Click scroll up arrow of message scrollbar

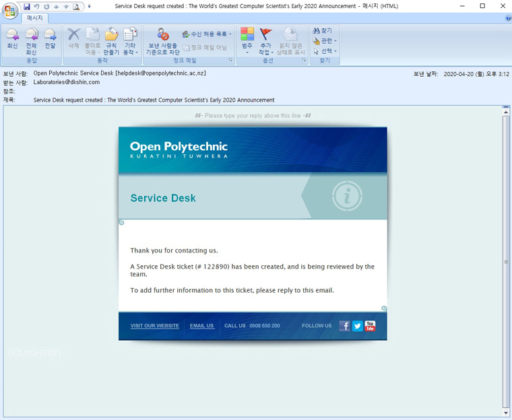(x=506, y=112)
